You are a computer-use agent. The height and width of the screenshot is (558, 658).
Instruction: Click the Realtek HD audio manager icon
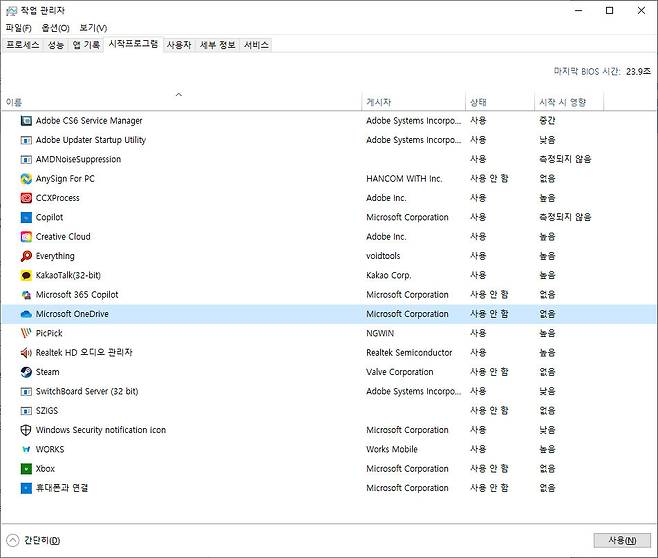(26, 353)
